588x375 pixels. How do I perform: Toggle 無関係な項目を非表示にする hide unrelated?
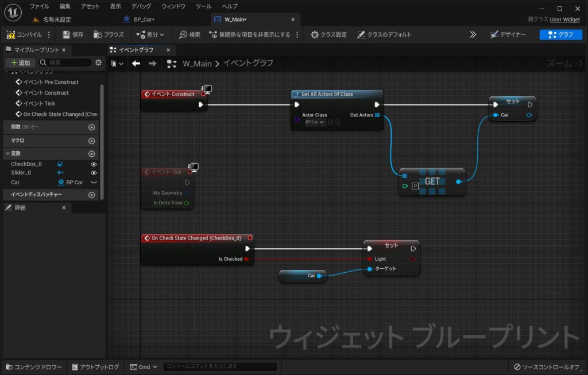pos(250,34)
